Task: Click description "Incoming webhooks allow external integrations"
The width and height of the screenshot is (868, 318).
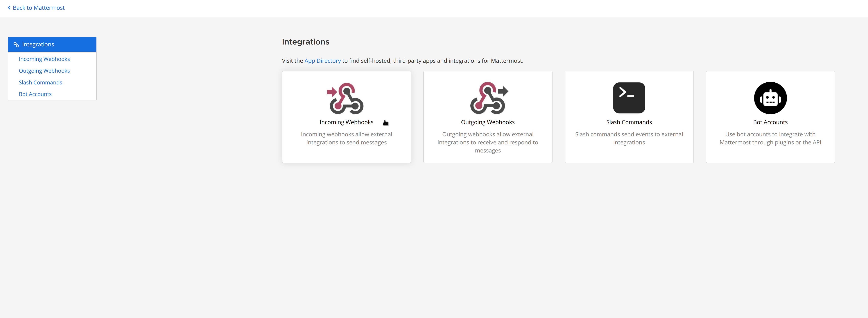Action: [346, 138]
